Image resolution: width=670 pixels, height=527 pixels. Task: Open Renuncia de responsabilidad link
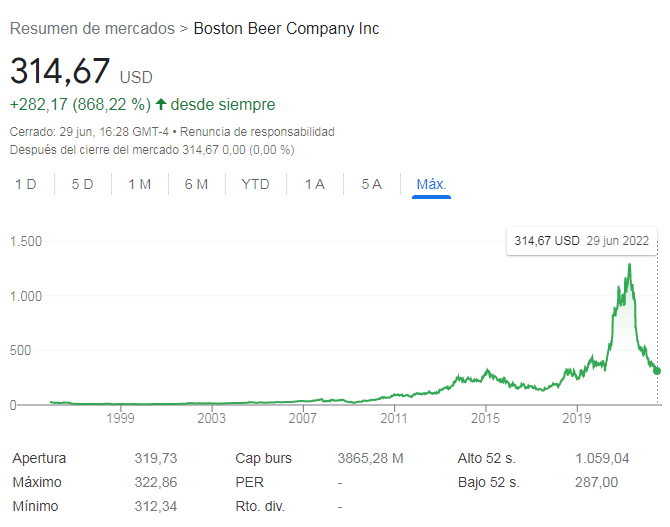(x=257, y=132)
